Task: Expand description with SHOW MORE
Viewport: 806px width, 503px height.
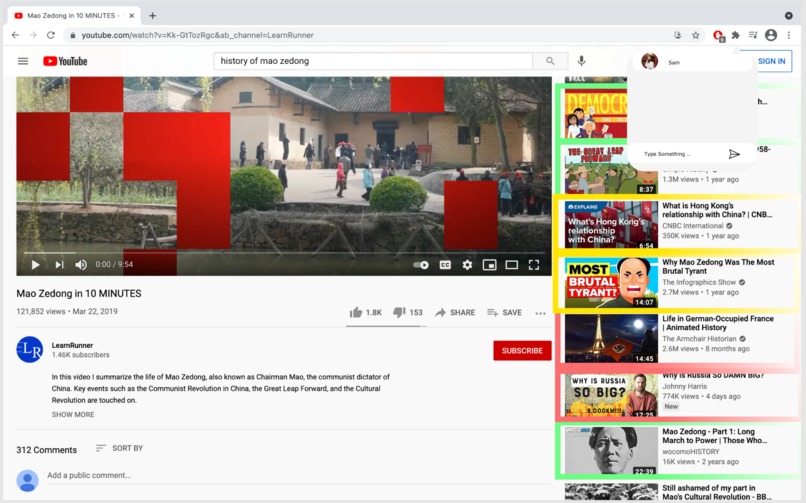Action: (73, 414)
